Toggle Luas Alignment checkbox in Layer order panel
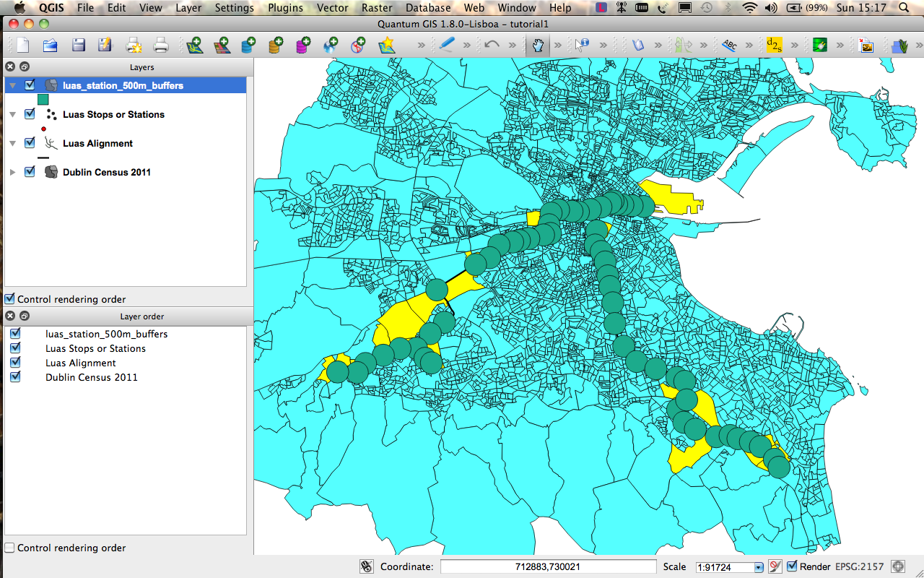Image resolution: width=924 pixels, height=578 pixels. click(15, 363)
